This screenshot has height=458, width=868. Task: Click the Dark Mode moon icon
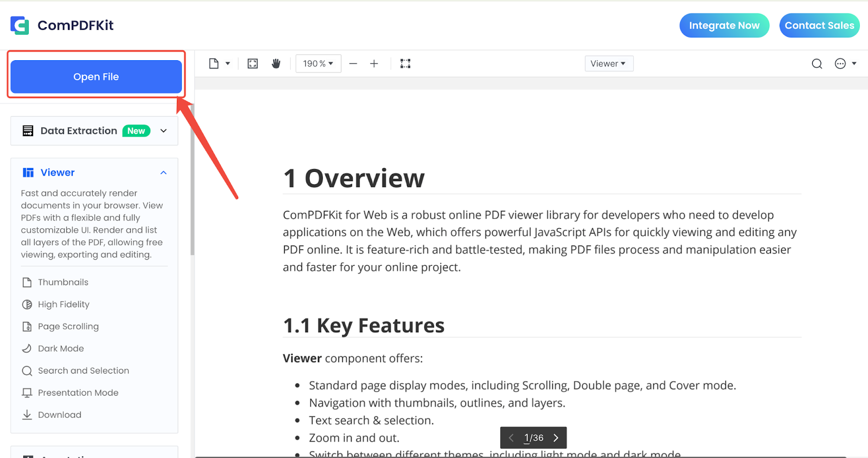click(27, 349)
